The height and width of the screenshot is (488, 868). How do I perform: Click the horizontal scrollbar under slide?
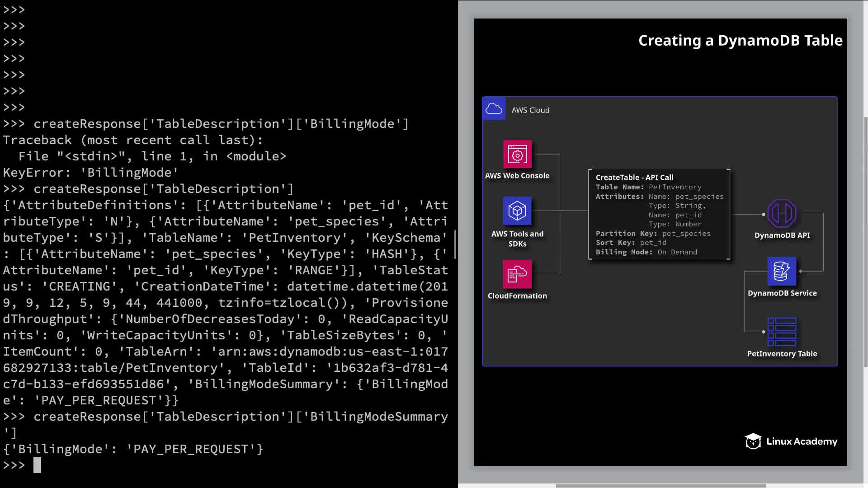[660, 486]
